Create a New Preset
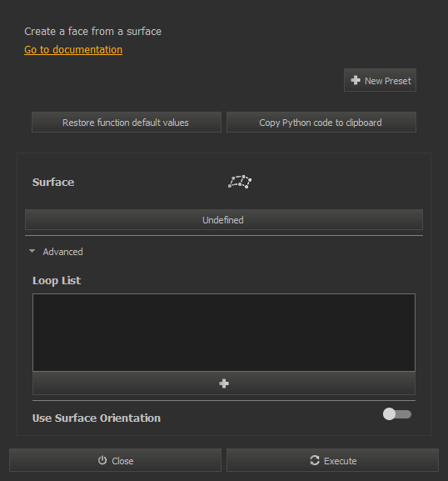448x481 pixels. click(380, 80)
